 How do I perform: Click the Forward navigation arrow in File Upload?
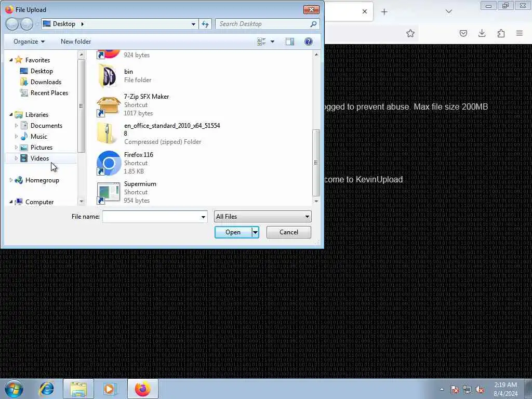(26, 24)
